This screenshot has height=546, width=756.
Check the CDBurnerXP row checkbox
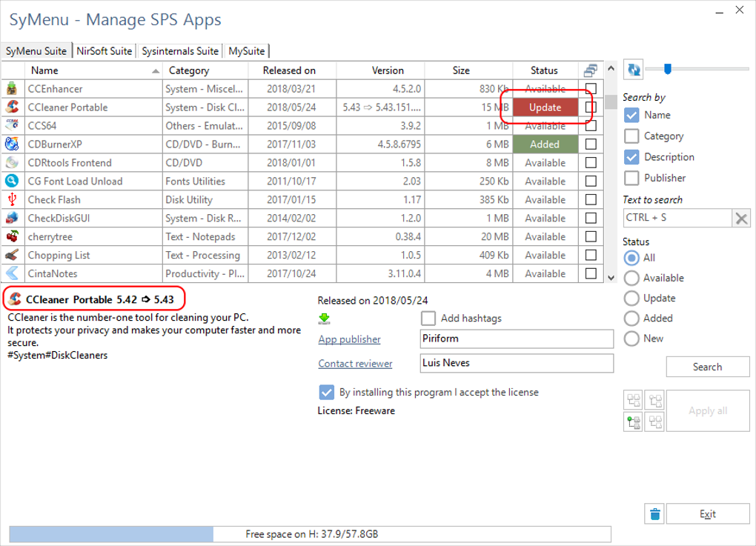(x=591, y=144)
